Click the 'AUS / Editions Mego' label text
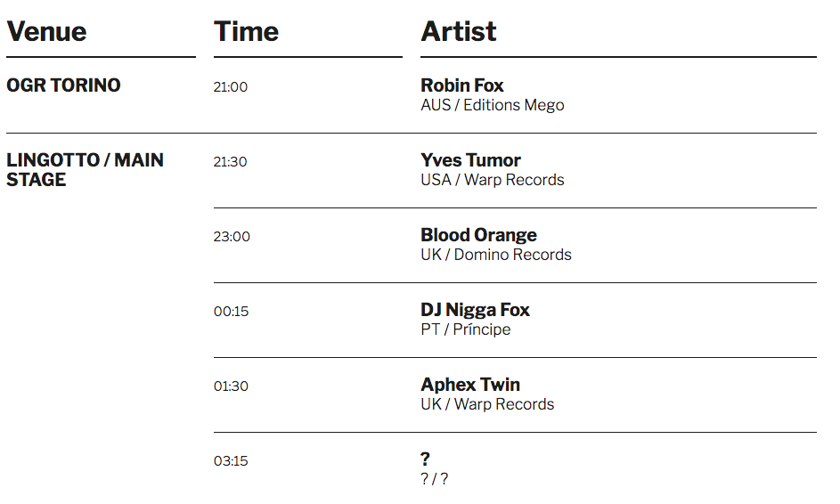 [x=492, y=105]
